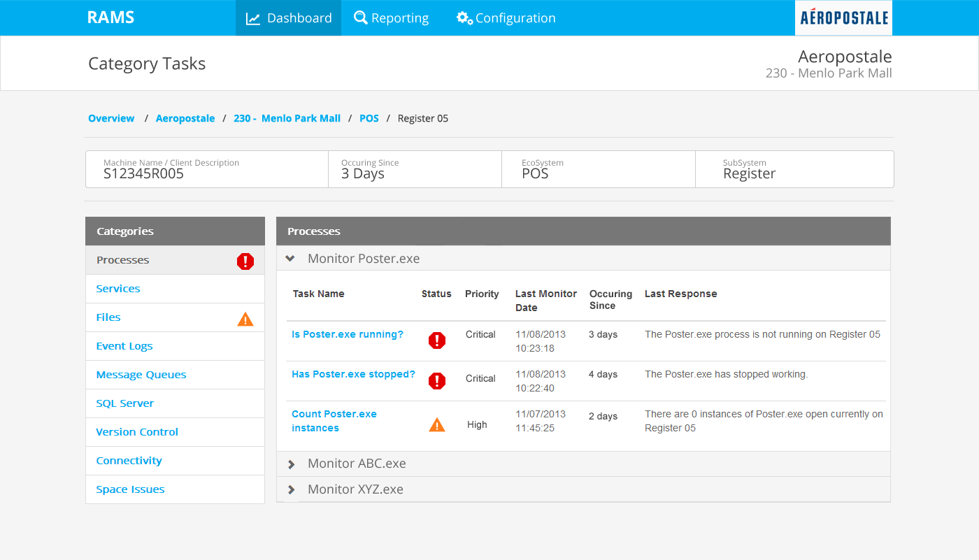Click date 11/08/2013 10:23:18
This screenshot has width=979, height=560.
click(541, 341)
